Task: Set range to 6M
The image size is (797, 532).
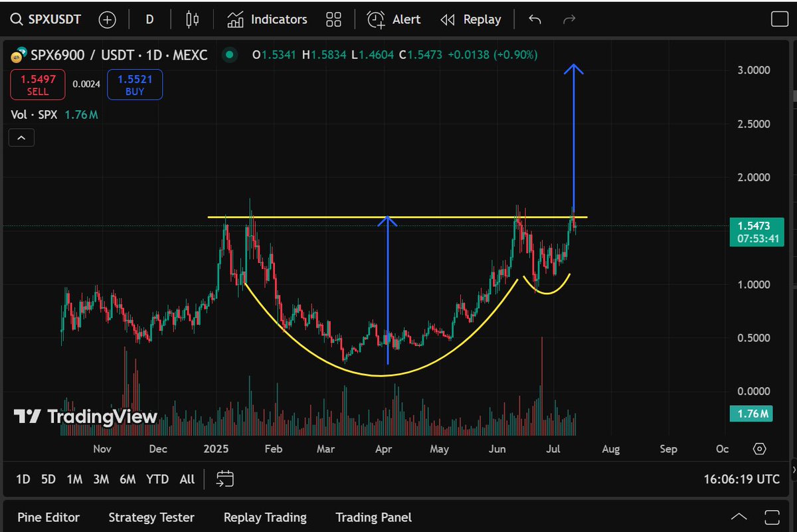Action: 128,479
